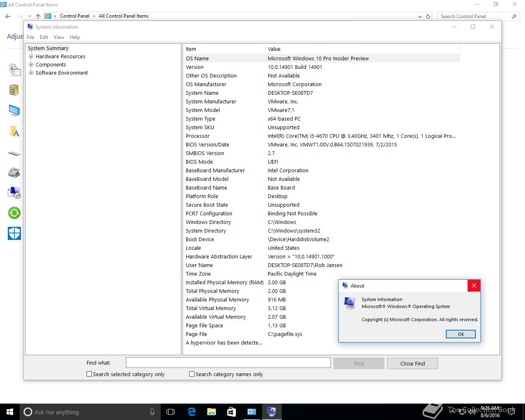Click the Control Panel breadcrumb link
Viewport: 525px width, 420px height.
click(75, 16)
